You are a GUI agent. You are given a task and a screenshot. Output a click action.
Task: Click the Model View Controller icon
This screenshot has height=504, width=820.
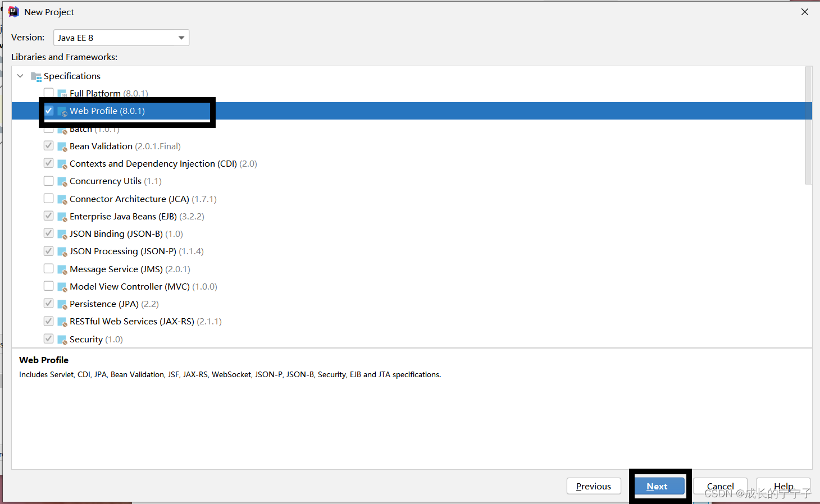coord(62,287)
